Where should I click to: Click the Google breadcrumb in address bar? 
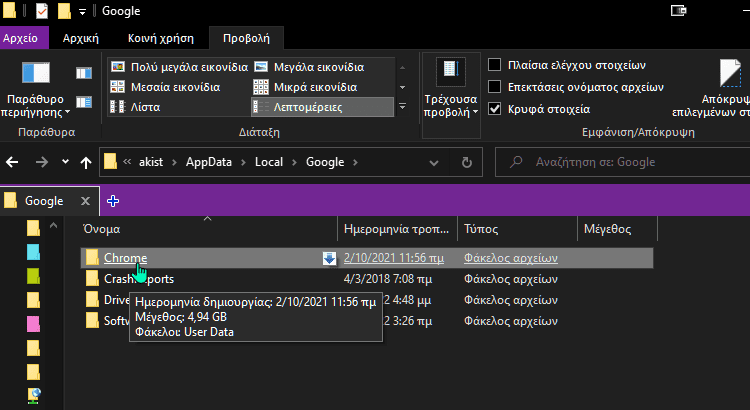[x=325, y=162]
